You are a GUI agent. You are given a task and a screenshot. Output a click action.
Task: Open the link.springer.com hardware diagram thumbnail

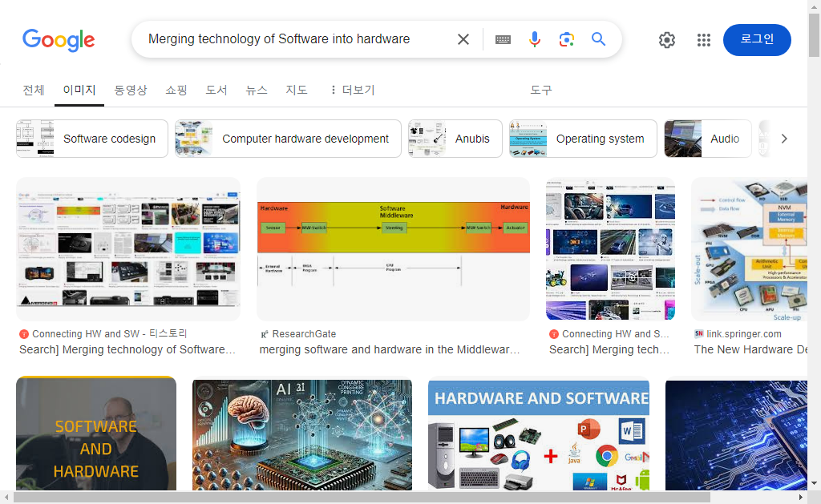pyautogui.click(x=750, y=249)
